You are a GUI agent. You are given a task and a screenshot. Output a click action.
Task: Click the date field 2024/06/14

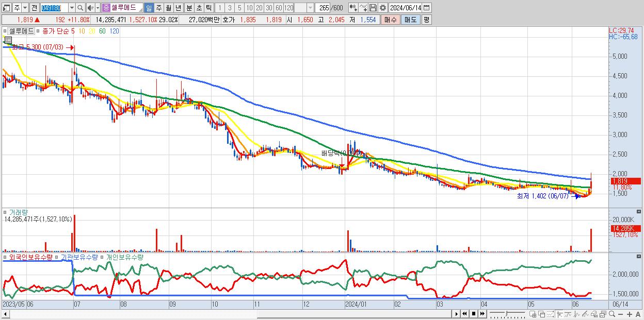tap(406, 8)
